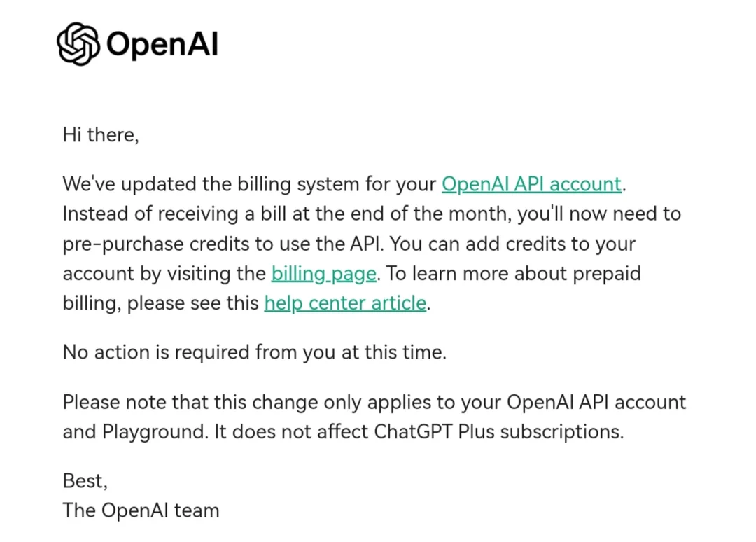This screenshot has width=756, height=542.
Task: Click the word "Playground" in last paragraph
Action: [x=155, y=432]
